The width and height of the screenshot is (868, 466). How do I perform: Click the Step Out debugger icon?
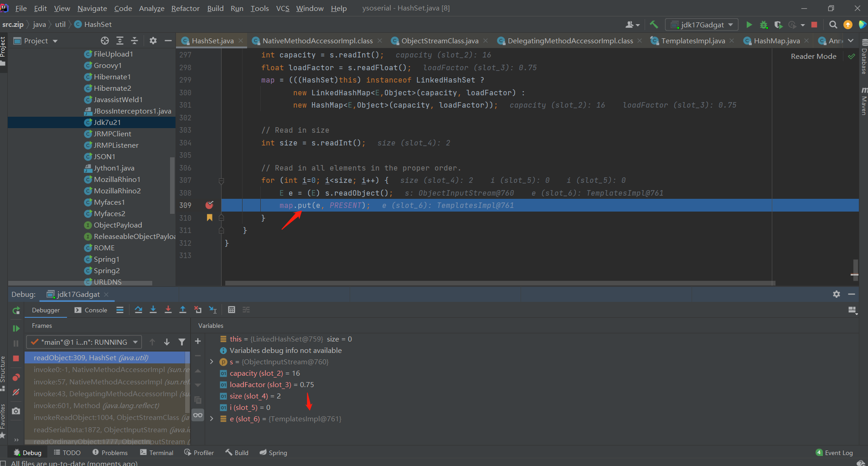click(183, 310)
